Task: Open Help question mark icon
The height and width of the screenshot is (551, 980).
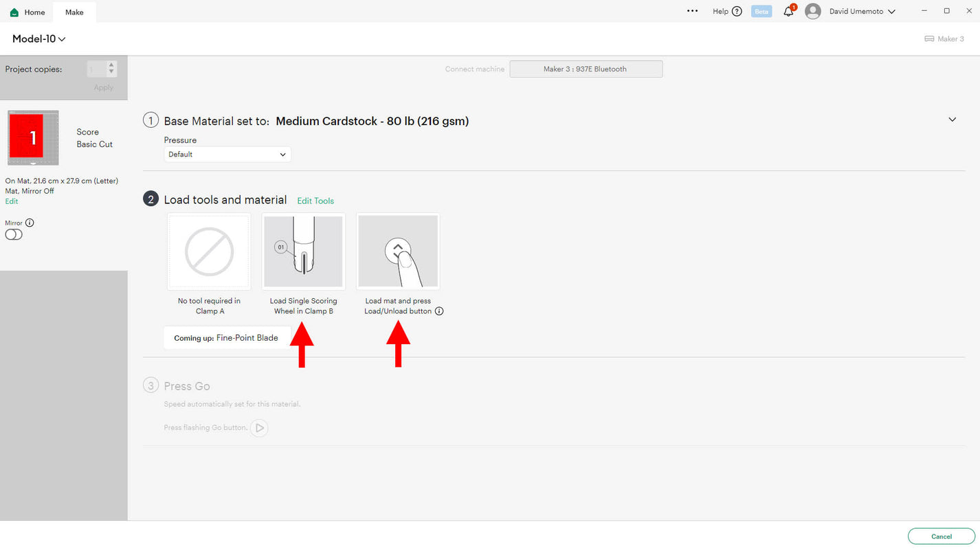Action: point(737,12)
